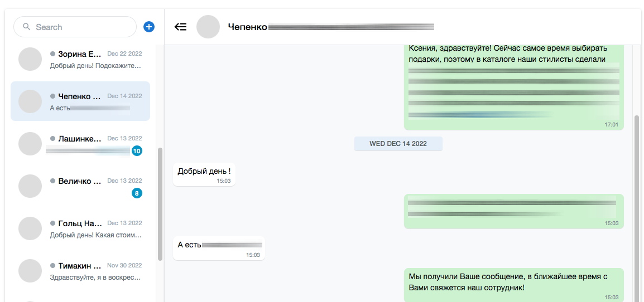Click the status dot beside Гольц
Screen dimensions: 644x302
(x=52, y=223)
